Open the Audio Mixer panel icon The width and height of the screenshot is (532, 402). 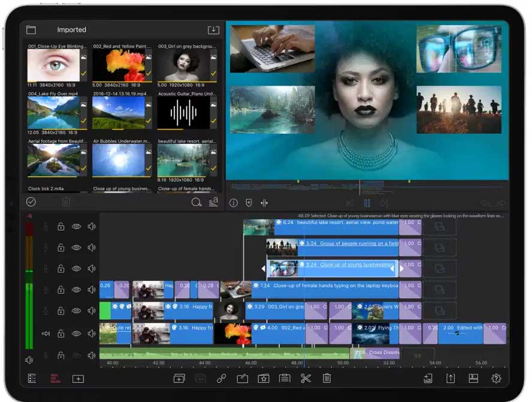coord(265,203)
